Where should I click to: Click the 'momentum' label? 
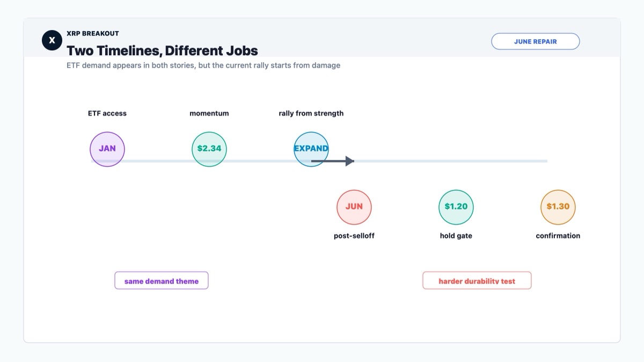(x=209, y=113)
